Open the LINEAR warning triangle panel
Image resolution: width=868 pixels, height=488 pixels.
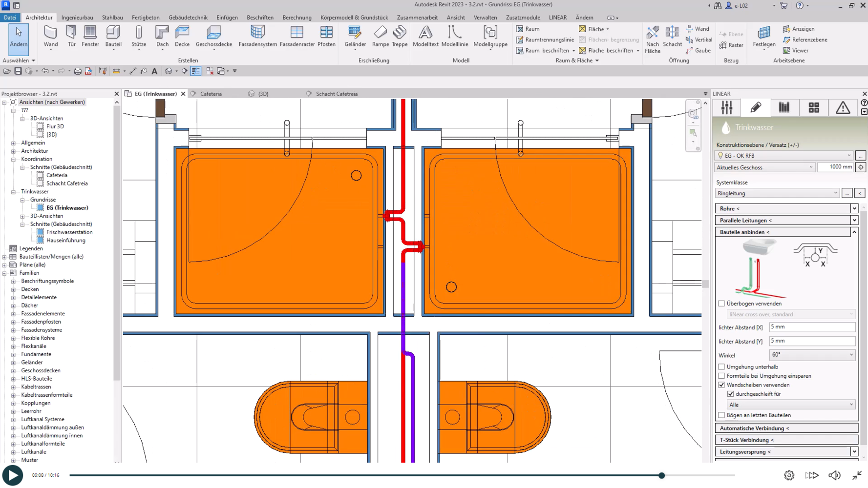[843, 108]
